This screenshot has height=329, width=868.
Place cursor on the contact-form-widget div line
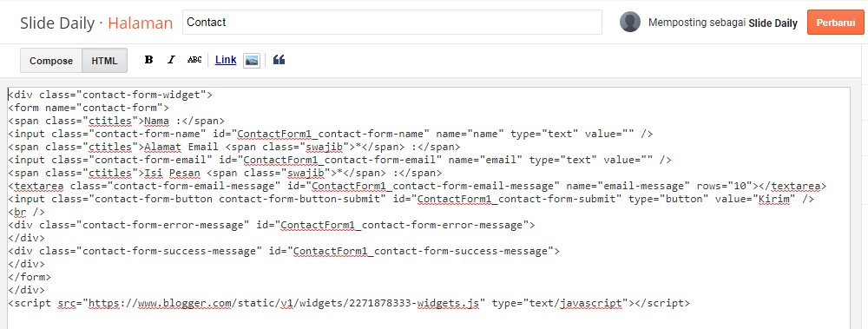click(x=111, y=94)
